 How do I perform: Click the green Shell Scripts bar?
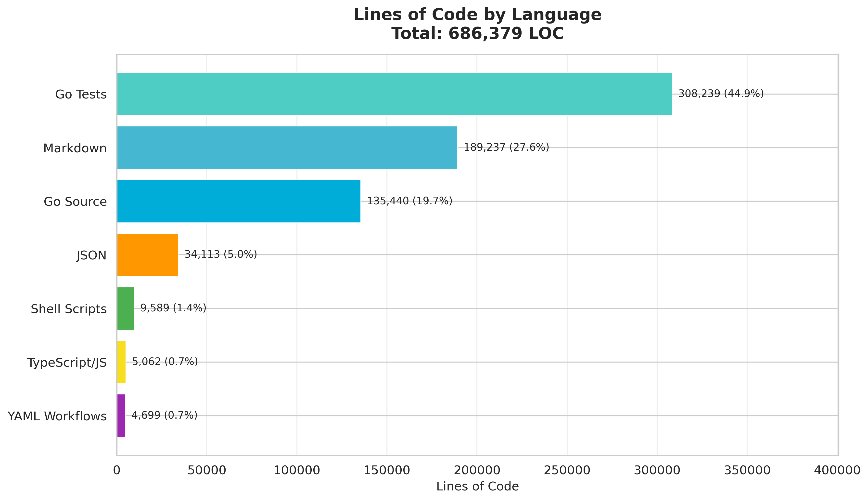[126, 308]
